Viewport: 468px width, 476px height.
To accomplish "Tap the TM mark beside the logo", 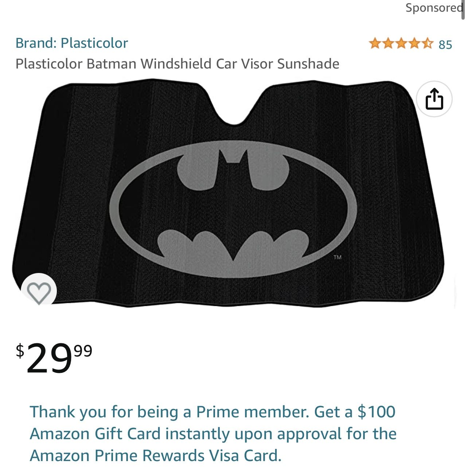I will pos(338,257).
